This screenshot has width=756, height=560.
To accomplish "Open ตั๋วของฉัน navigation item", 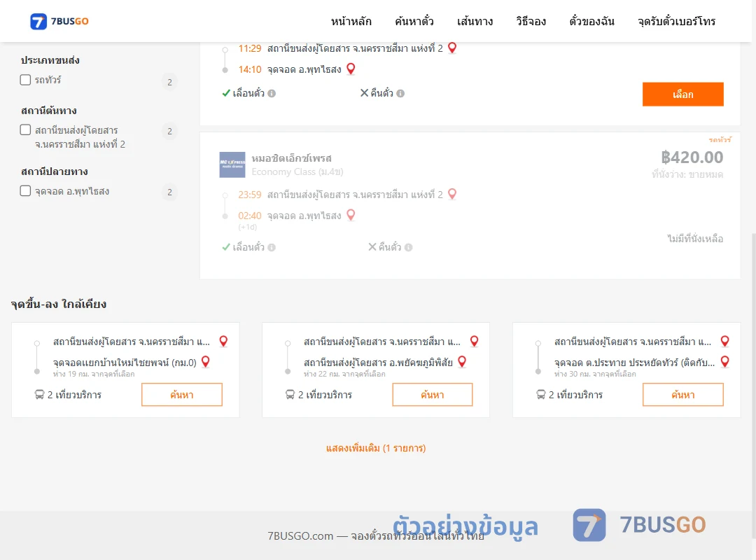I will pos(591,21).
